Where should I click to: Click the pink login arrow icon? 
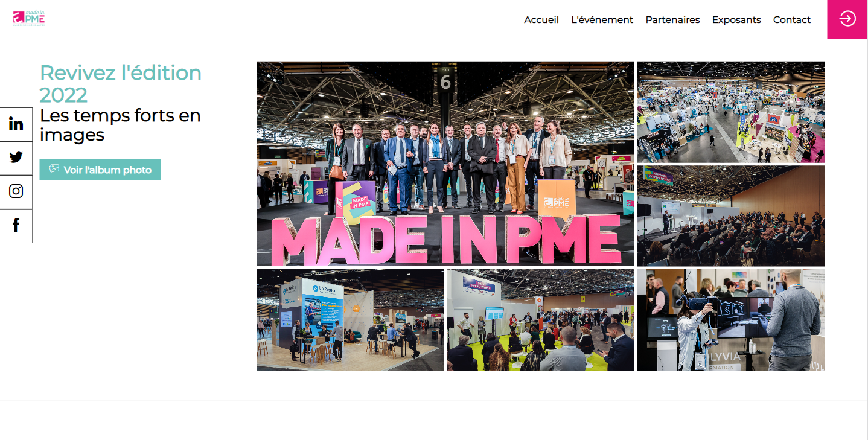pos(847,19)
